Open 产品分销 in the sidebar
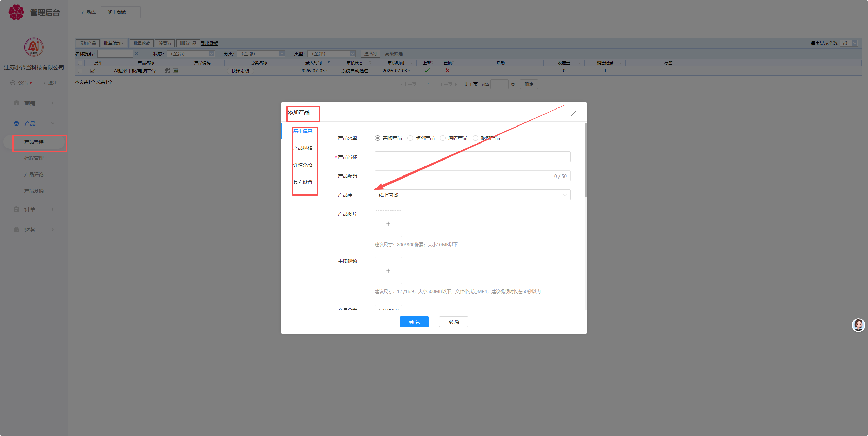This screenshot has width=868, height=436. [x=34, y=191]
